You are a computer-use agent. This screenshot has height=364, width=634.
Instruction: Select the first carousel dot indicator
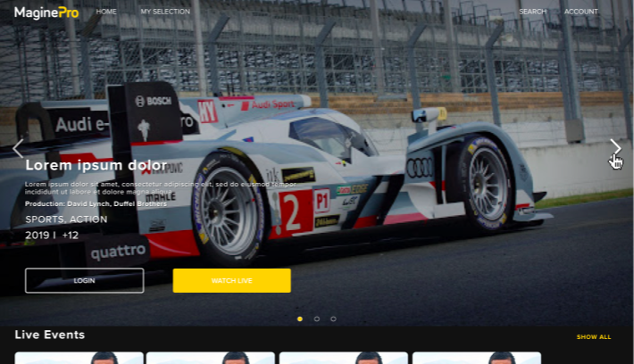pyautogui.click(x=300, y=318)
